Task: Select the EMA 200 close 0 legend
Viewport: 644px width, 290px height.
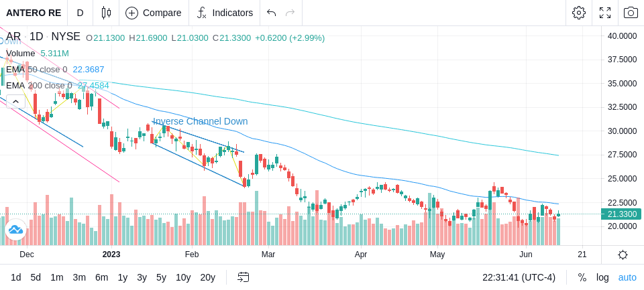Action: [x=39, y=85]
